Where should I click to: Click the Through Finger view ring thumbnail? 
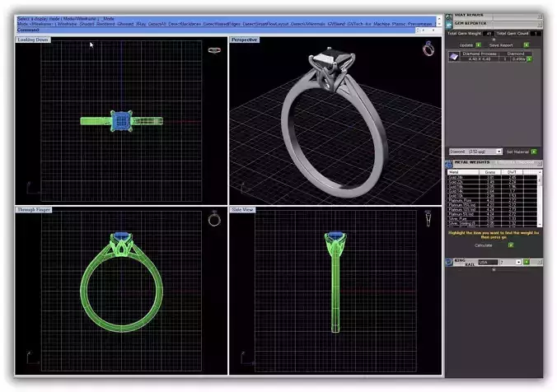click(x=214, y=219)
